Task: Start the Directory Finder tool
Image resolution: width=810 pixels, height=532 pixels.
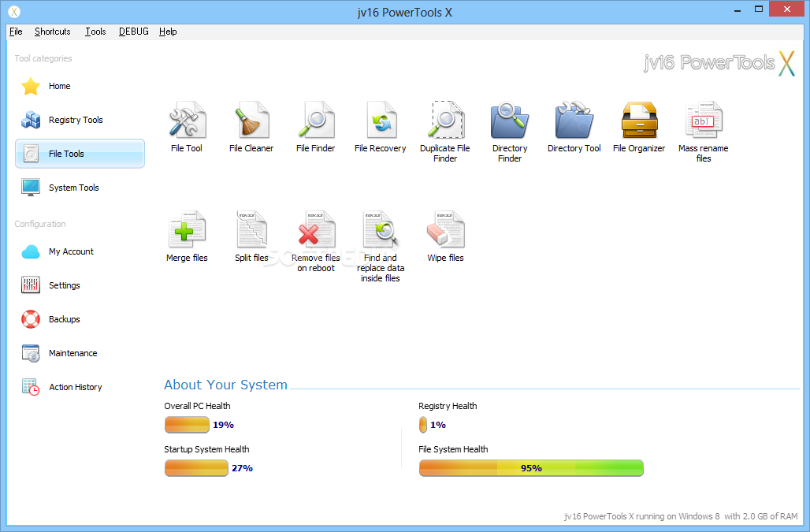Action: click(510, 125)
